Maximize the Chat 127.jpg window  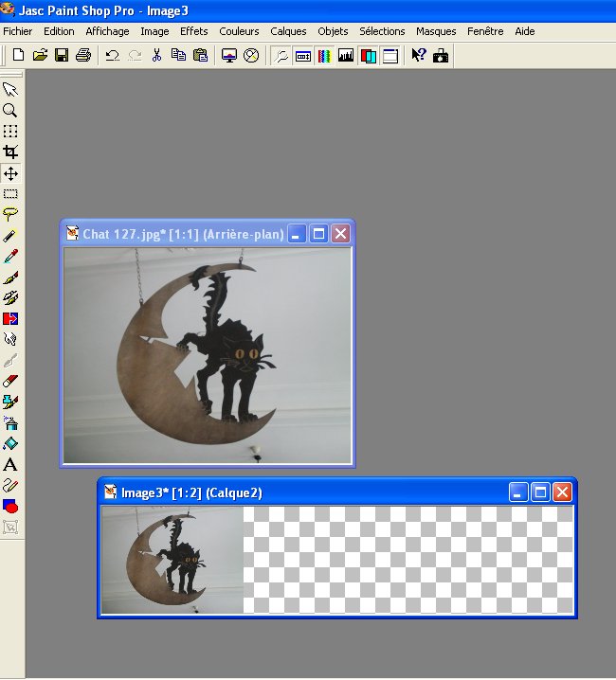click(x=318, y=234)
